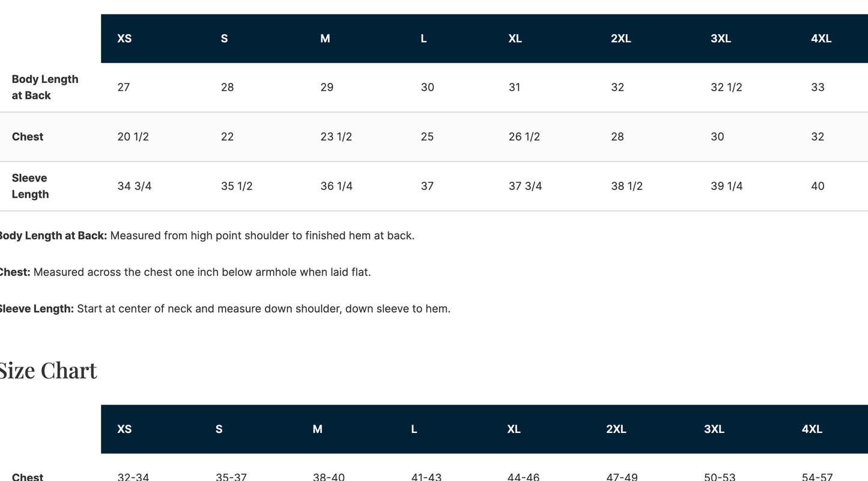Click the Size Chart heading
Screen dimensions: 868x481
(x=48, y=370)
